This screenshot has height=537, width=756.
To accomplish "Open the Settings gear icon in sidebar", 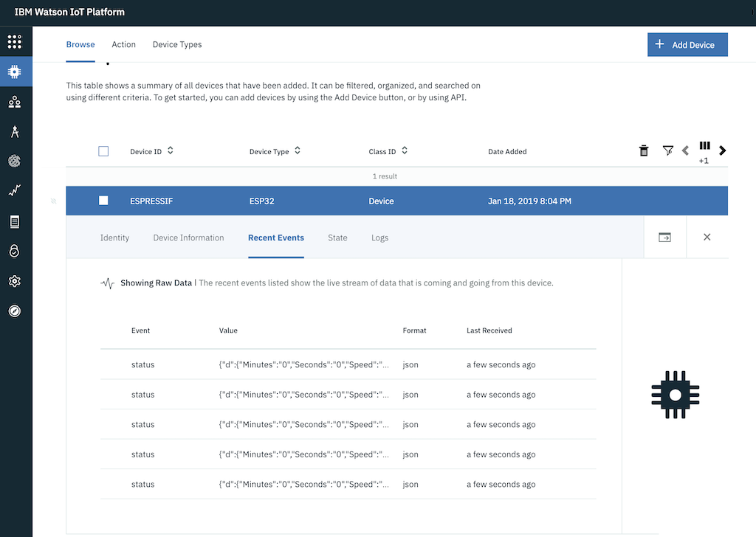I will (15, 281).
